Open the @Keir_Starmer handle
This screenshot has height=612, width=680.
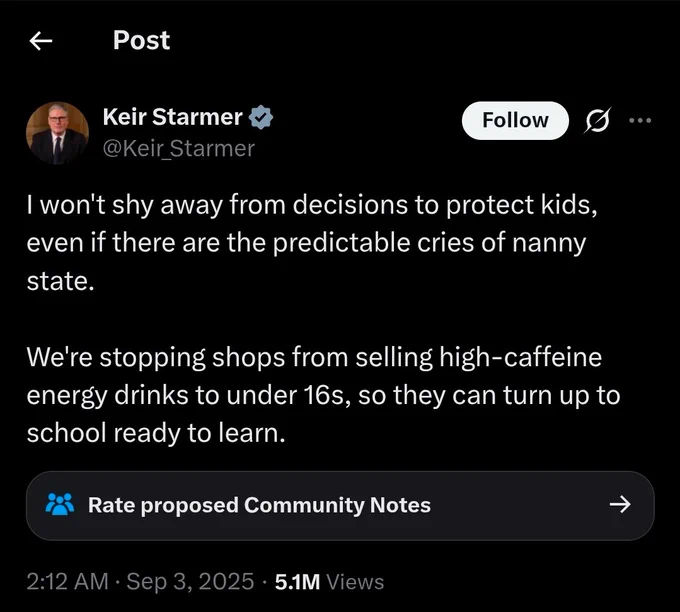(x=179, y=149)
